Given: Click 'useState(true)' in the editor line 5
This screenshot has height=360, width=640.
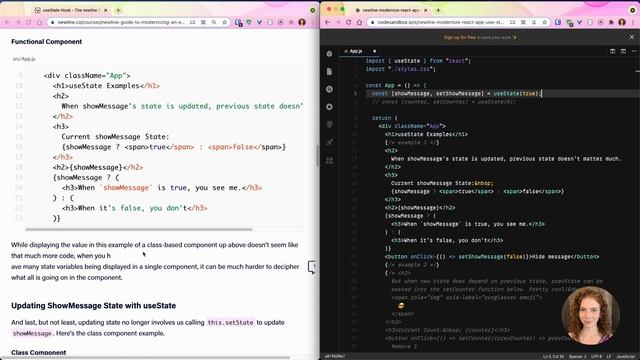Looking at the screenshot, I should (x=516, y=93).
